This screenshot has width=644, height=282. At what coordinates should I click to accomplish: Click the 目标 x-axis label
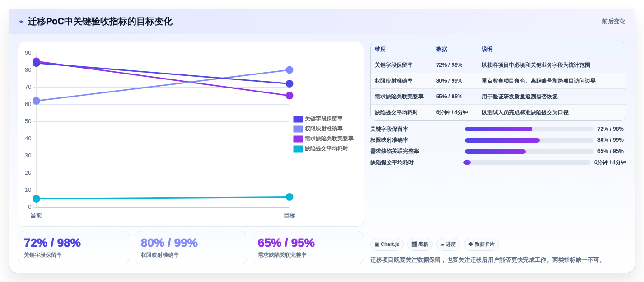tap(289, 216)
